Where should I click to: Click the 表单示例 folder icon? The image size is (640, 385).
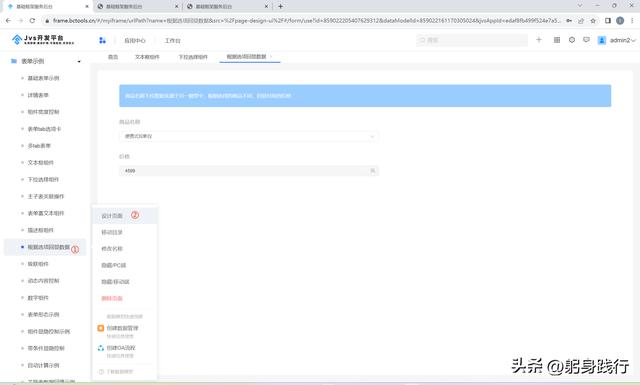point(14,61)
